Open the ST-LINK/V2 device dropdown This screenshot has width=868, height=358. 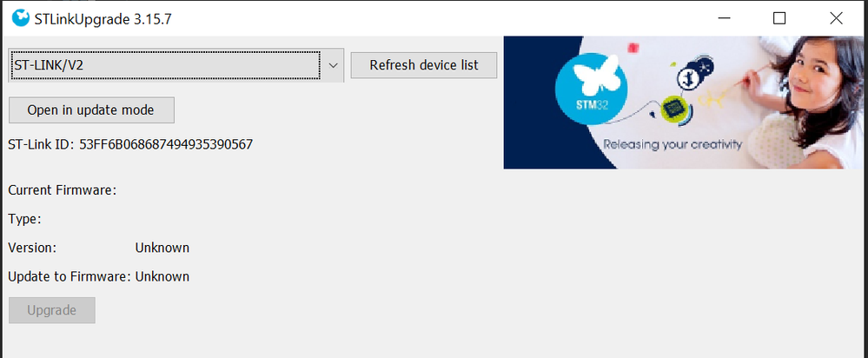point(176,65)
